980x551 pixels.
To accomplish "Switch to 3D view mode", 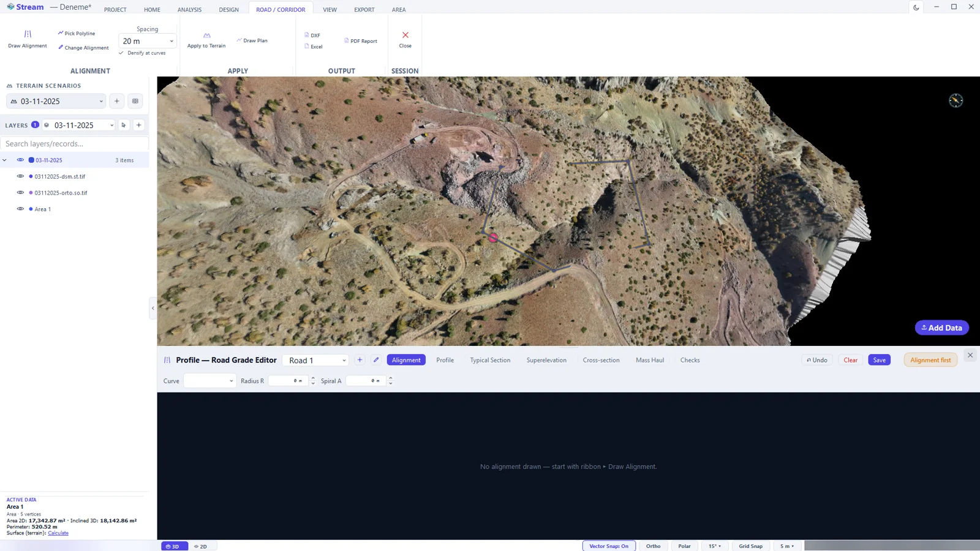I will pos(175,546).
